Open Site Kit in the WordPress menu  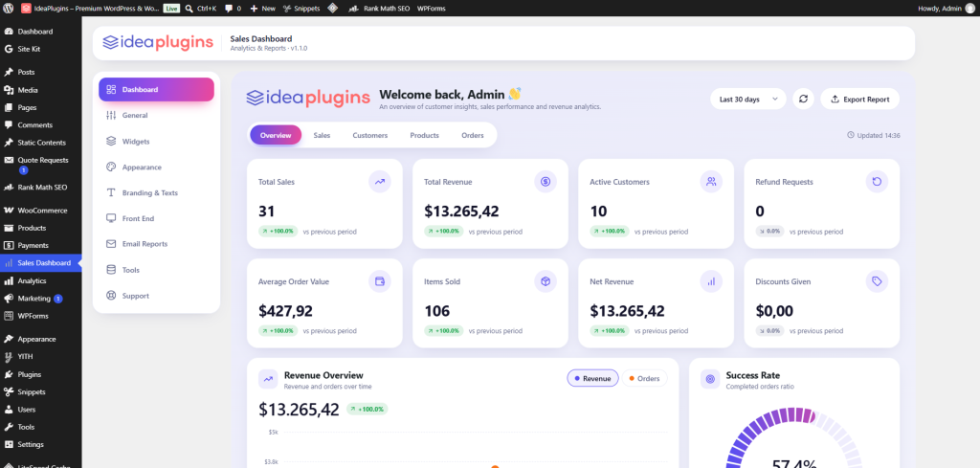[x=40, y=49]
